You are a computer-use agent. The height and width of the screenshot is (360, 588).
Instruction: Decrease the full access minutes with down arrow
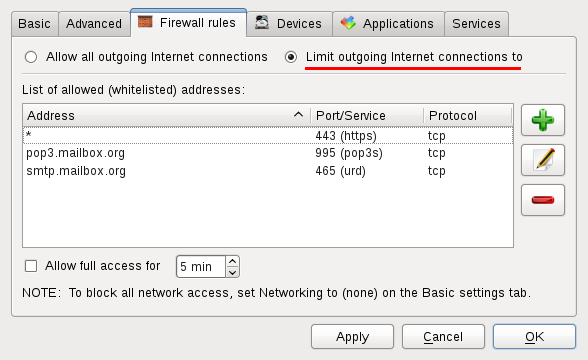point(232,272)
